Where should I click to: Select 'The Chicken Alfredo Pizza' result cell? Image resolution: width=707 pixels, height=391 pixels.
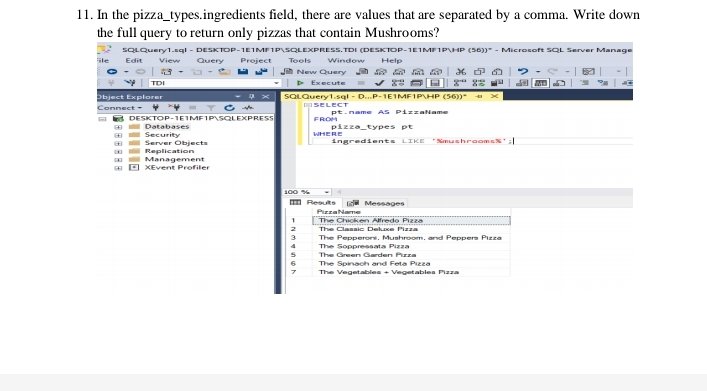pyautogui.click(x=411, y=220)
